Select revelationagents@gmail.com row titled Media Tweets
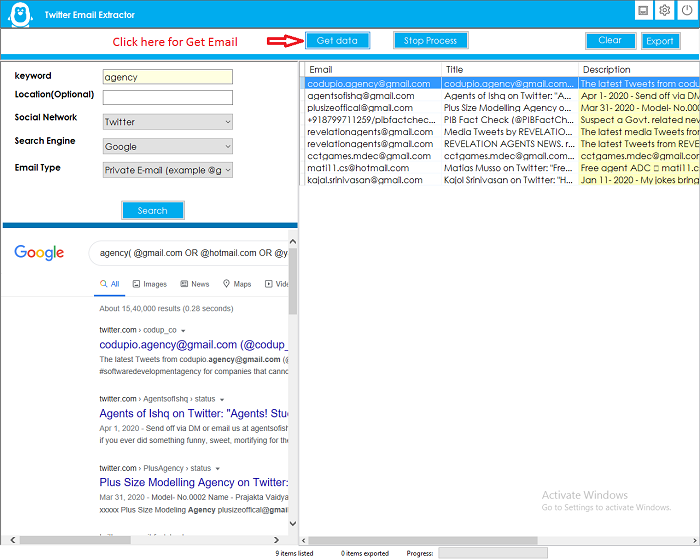The height and width of the screenshot is (560, 700). click(373, 132)
